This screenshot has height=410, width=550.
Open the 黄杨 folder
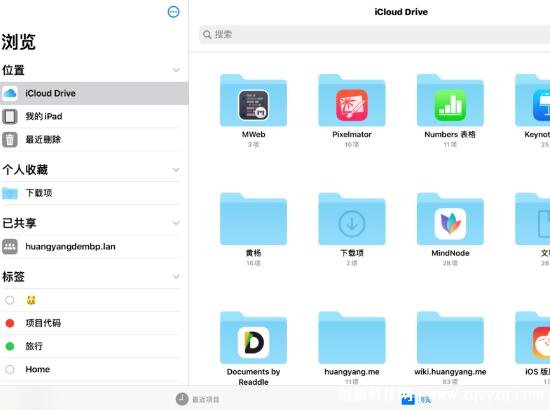[253, 219]
